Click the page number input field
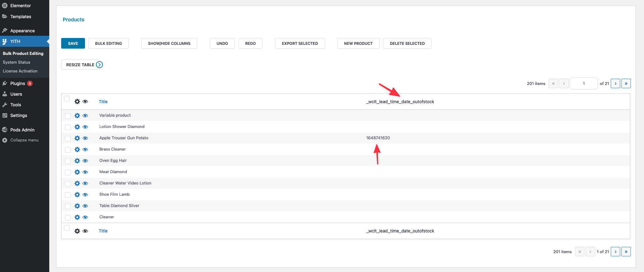644x272 pixels. (583, 83)
